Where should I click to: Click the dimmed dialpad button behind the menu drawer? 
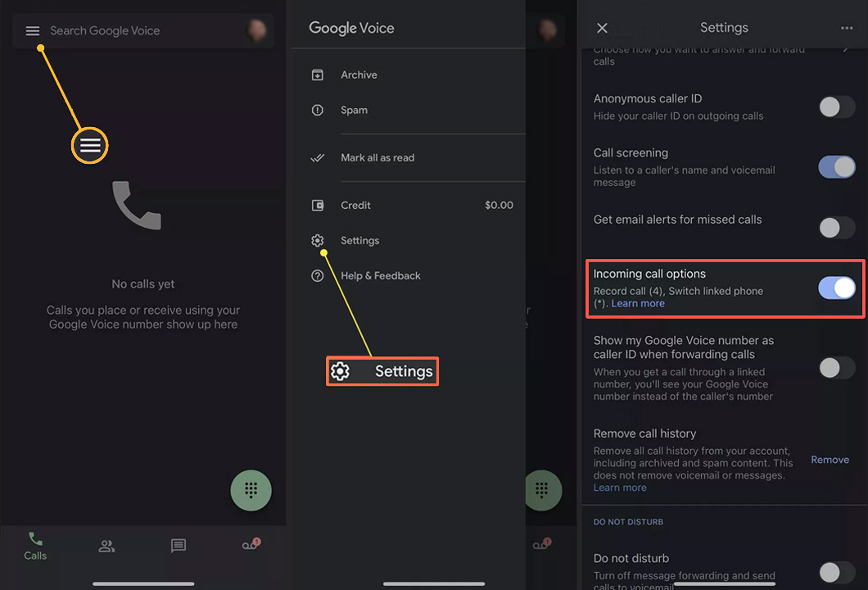(x=543, y=490)
